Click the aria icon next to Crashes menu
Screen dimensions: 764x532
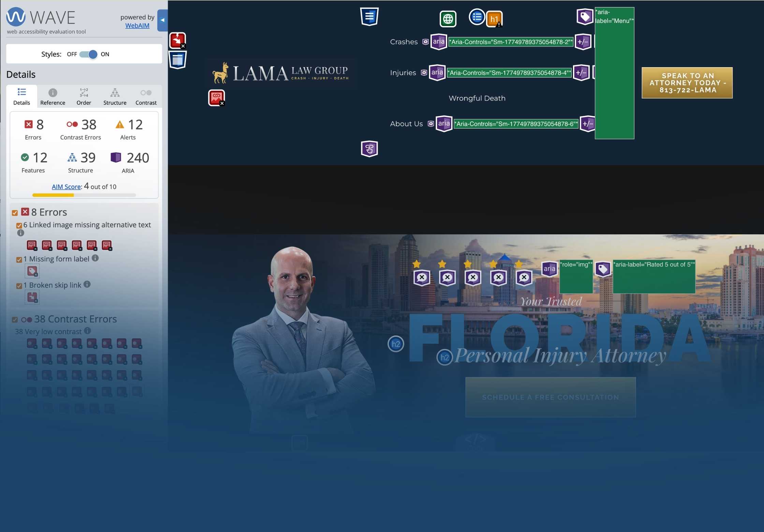tap(439, 42)
